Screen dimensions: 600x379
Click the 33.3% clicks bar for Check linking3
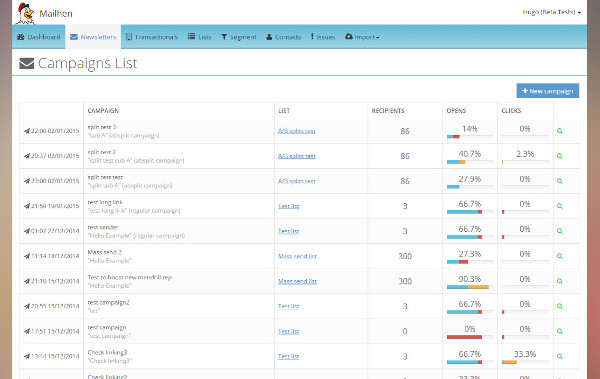pyautogui.click(x=525, y=362)
